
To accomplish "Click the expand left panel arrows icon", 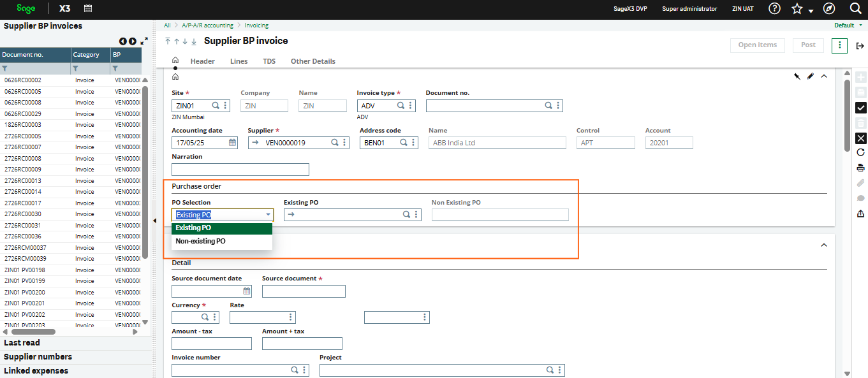I will (x=143, y=40).
